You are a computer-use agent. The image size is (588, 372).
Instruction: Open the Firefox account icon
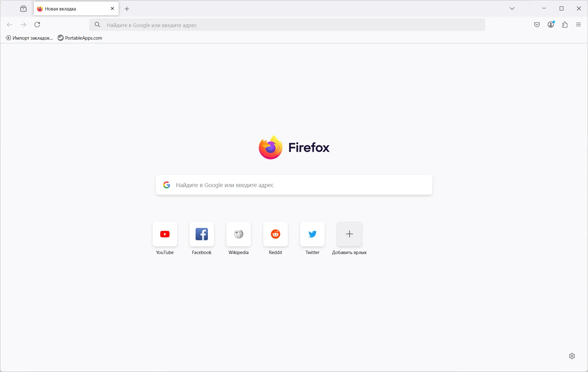[x=551, y=25]
